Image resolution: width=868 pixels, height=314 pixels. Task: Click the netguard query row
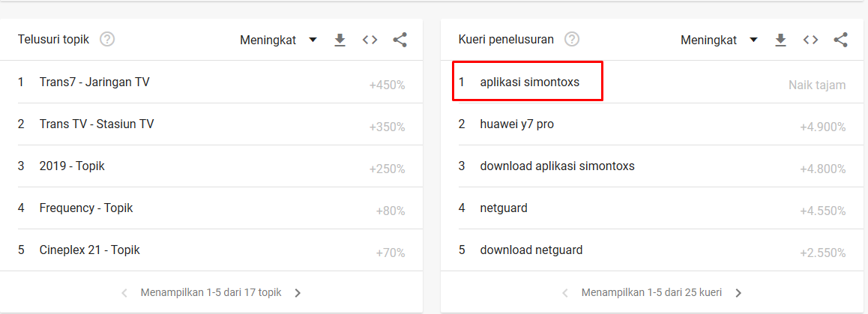[x=504, y=208]
